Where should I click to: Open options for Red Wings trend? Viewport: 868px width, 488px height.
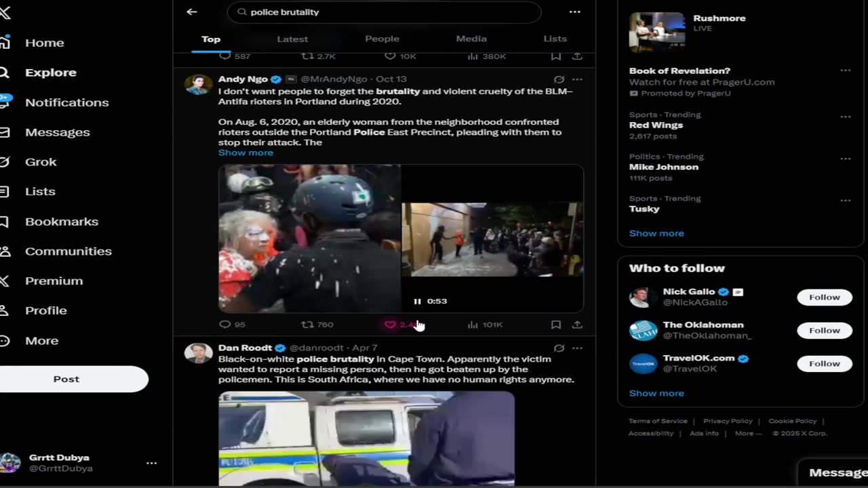pos(845,117)
